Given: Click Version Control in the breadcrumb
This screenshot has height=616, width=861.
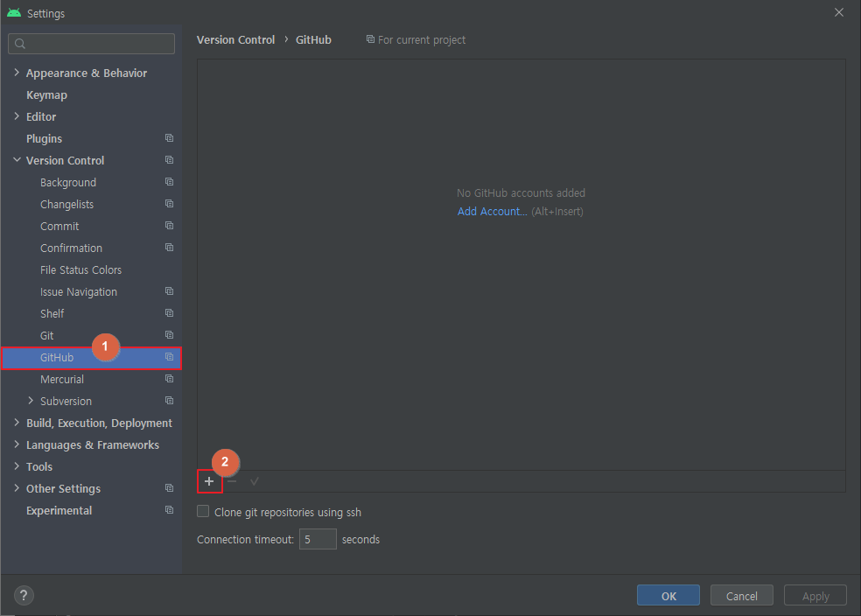Looking at the screenshot, I should point(235,40).
